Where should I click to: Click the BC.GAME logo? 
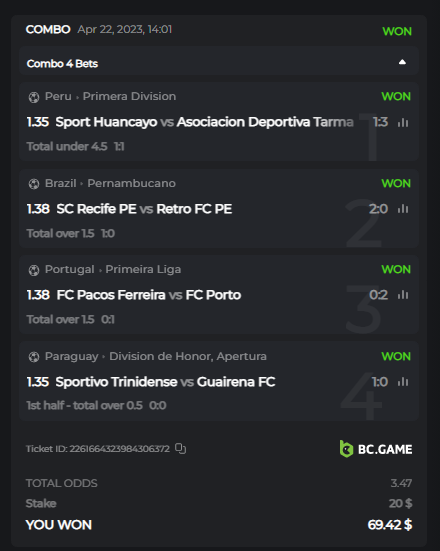pyautogui.click(x=376, y=449)
